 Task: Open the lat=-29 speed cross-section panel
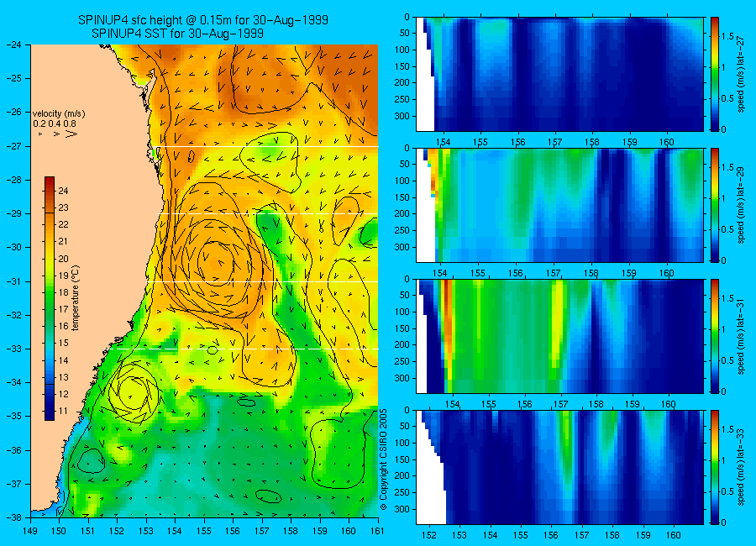coord(559,205)
